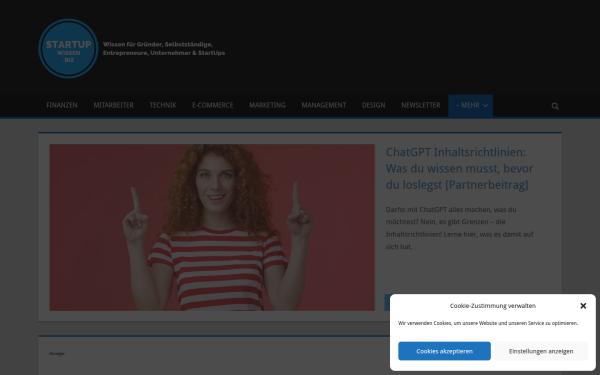This screenshot has height=375, width=600.
Task: Click the Wir verwenden Cookies notice text
Action: (x=488, y=323)
